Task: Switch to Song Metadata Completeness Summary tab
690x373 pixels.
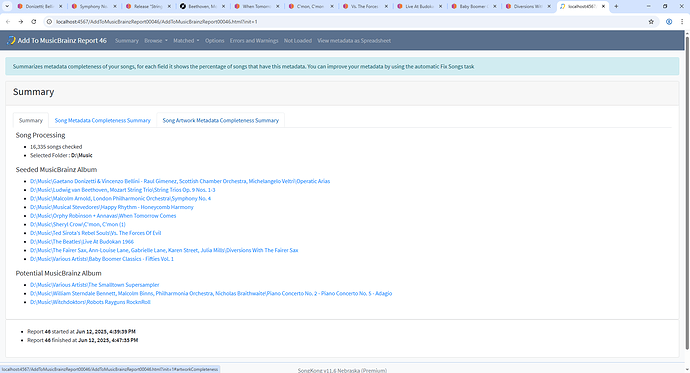Action: [103, 121]
